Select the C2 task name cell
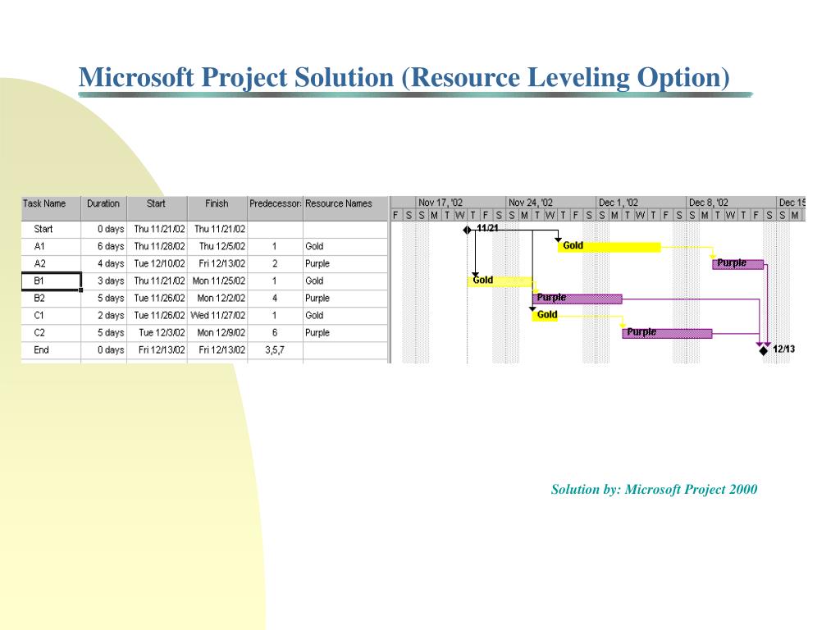The width and height of the screenshot is (840, 630). click(51, 333)
